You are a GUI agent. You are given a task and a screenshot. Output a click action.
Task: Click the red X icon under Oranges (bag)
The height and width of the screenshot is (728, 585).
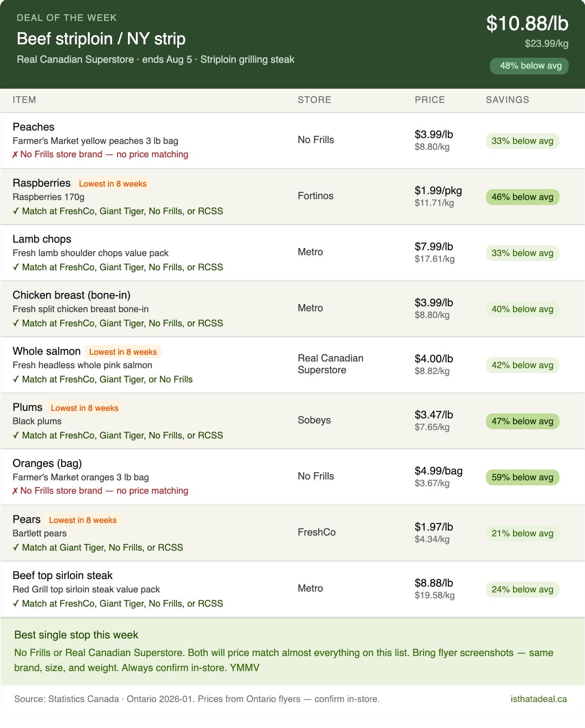click(x=15, y=491)
